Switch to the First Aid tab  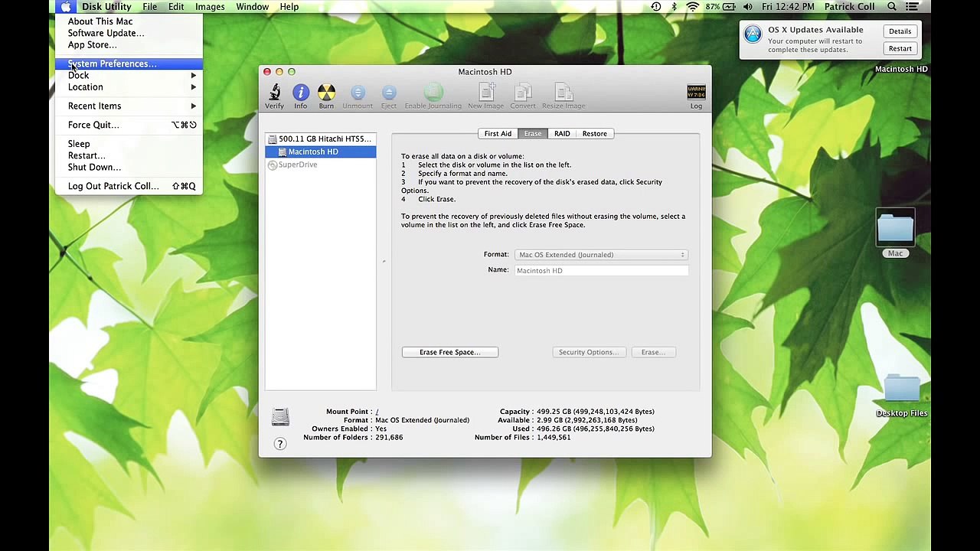tap(498, 134)
